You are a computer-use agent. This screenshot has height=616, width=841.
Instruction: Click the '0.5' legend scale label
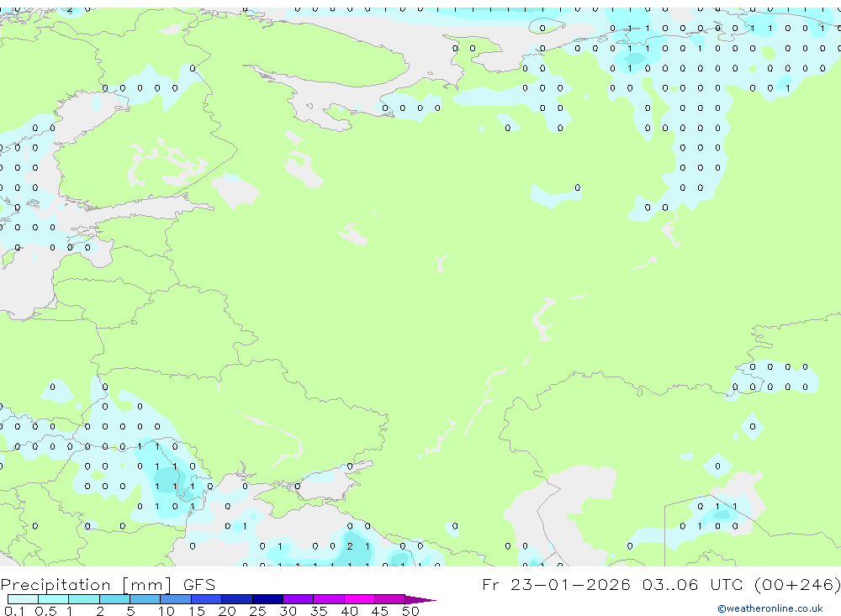[x=45, y=611]
